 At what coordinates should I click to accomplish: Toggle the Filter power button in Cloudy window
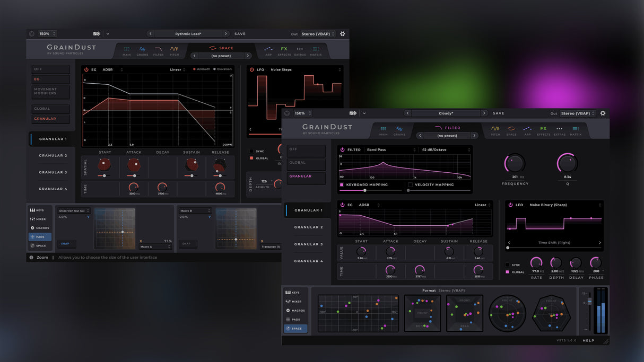coord(342,150)
